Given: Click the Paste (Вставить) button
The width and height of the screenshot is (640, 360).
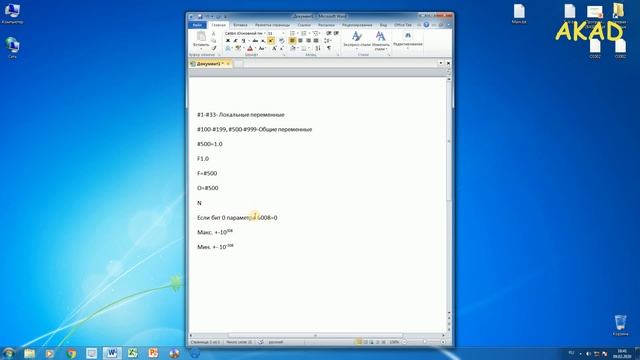Looking at the screenshot, I should (x=201, y=40).
